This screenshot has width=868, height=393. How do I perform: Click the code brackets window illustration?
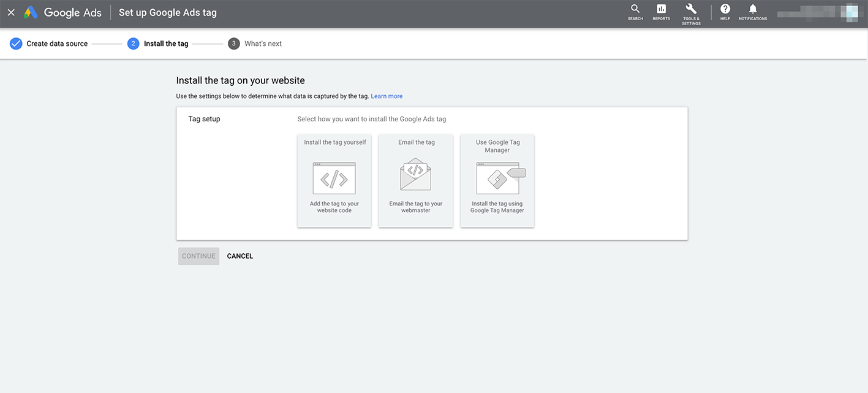[334, 178]
